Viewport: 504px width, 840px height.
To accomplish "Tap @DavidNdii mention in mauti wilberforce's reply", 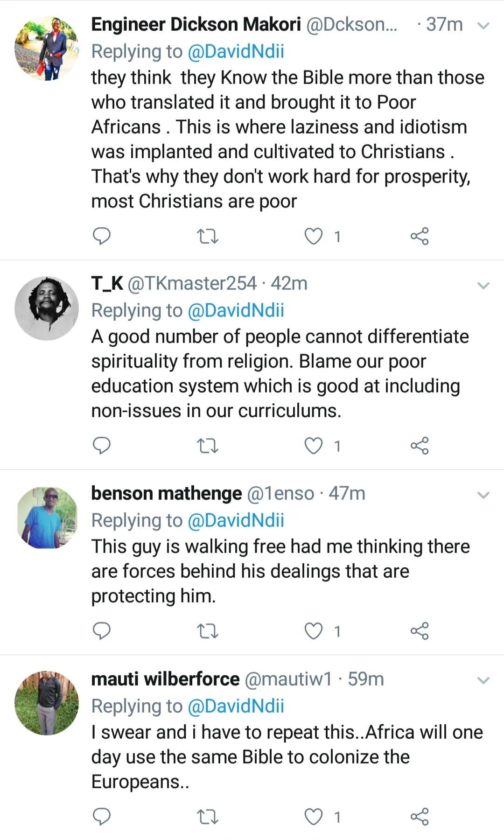I will click(x=236, y=706).
